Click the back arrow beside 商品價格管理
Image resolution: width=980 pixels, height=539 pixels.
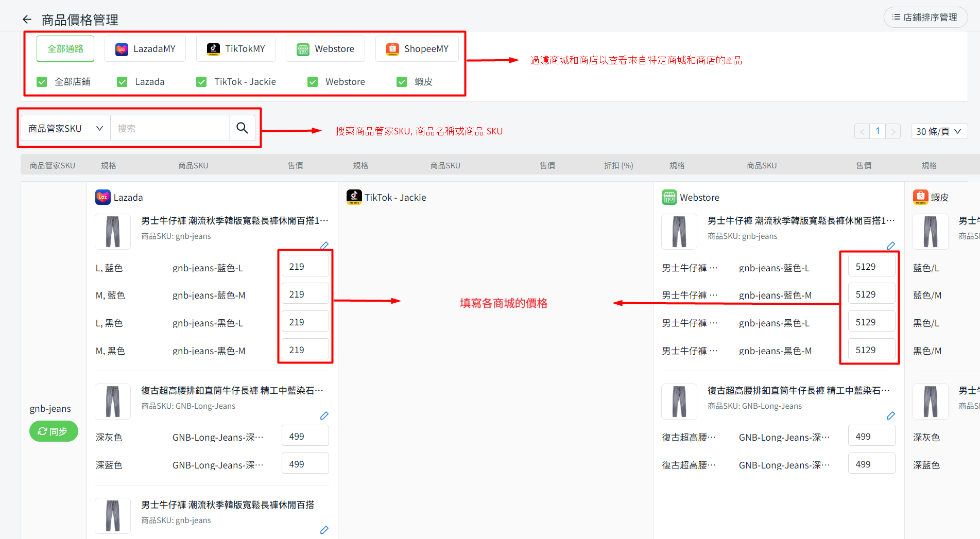point(27,20)
